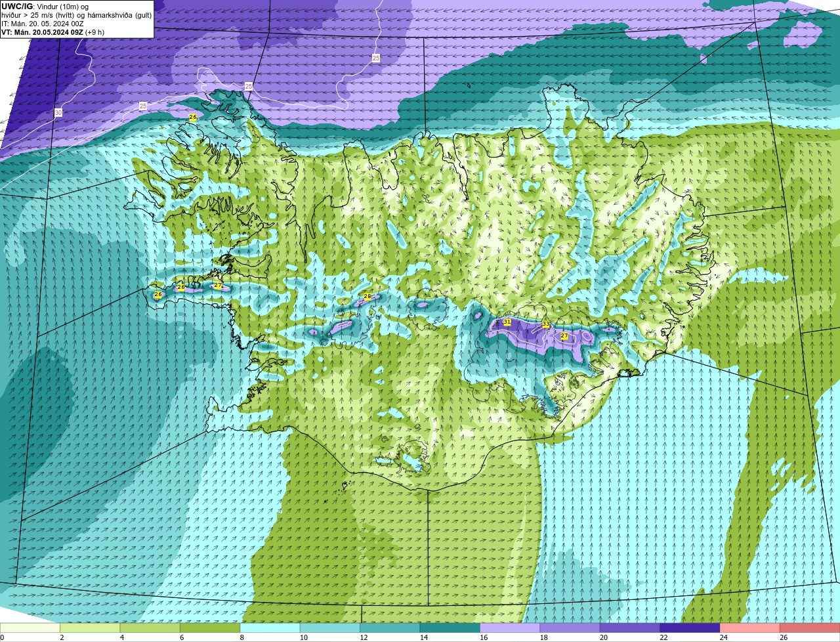Select the 20–22 m/s violet legend swatch
The width and height of the screenshot is (840, 642).
coord(630,628)
